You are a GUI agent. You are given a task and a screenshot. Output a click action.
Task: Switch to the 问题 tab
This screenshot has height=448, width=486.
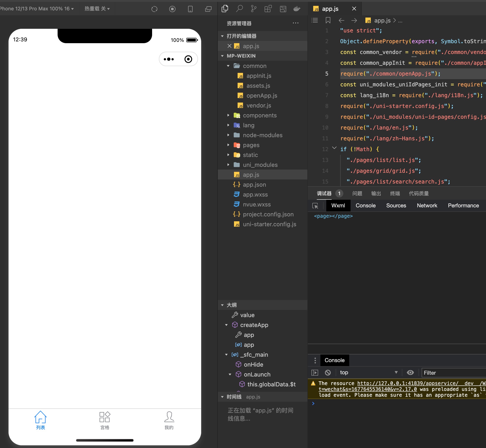pos(357,193)
